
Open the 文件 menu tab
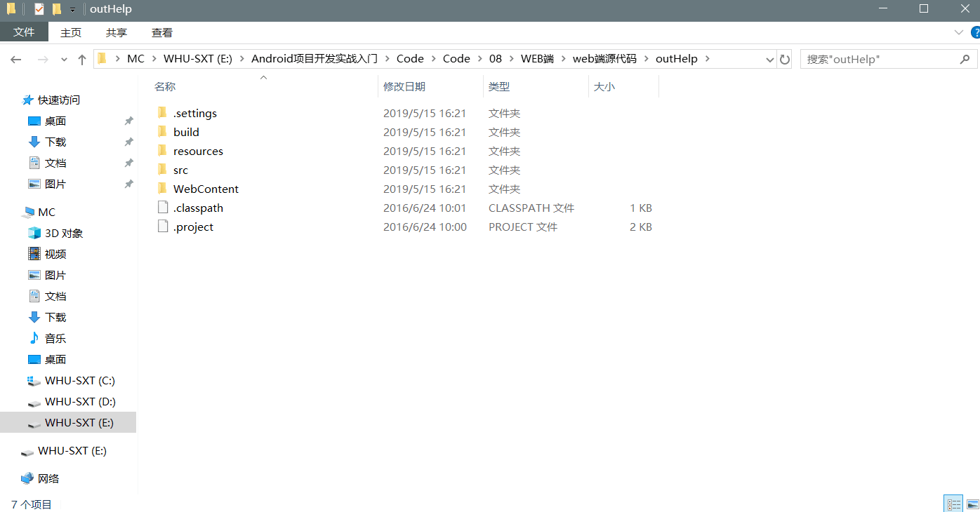click(24, 32)
